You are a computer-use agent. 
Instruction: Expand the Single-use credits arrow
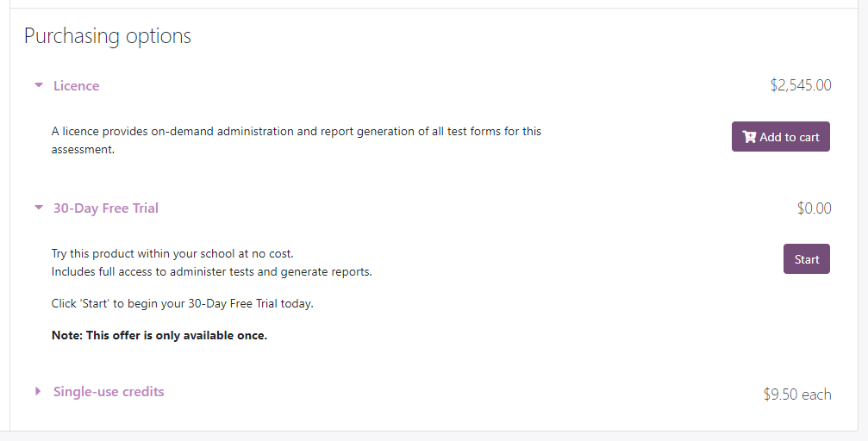coord(38,391)
